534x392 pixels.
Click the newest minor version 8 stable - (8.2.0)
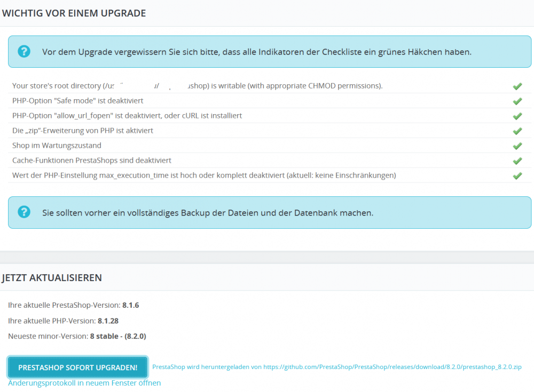click(118, 336)
